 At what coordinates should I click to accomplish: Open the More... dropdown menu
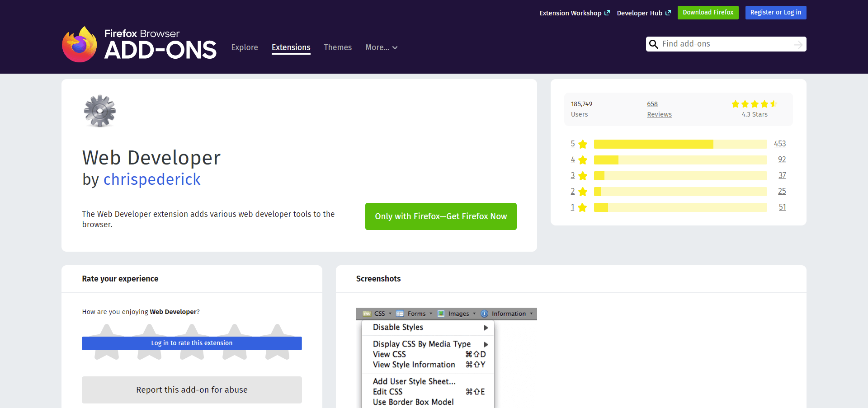[x=381, y=47]
